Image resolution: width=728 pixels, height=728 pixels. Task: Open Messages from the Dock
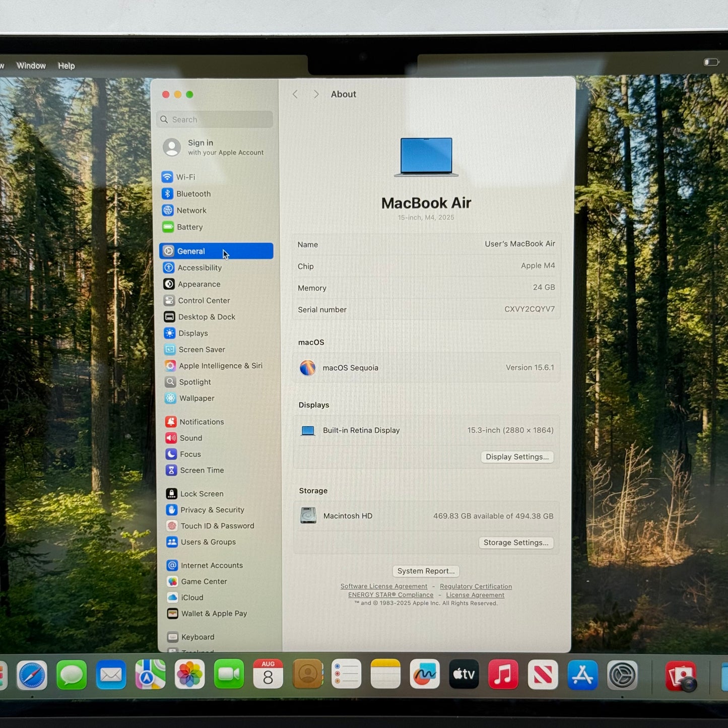(72, 675)
